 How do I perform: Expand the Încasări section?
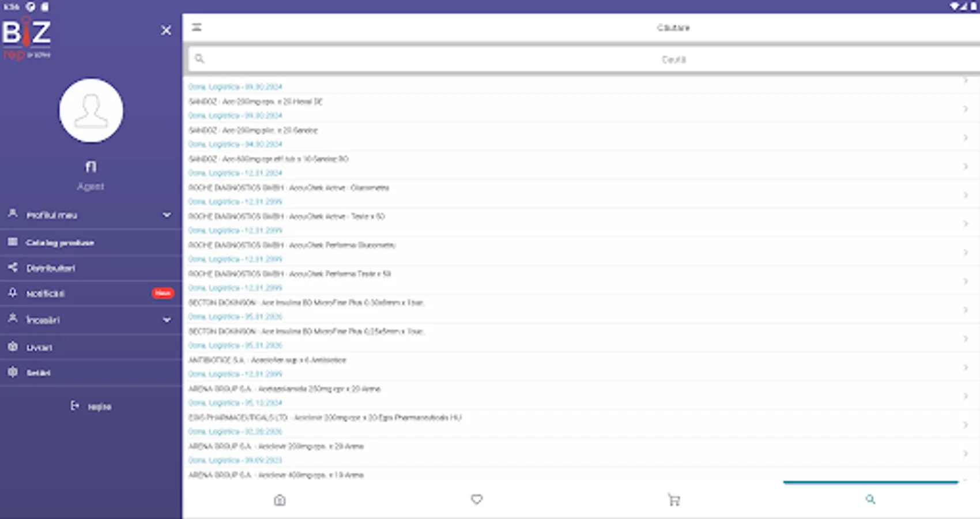(x=167, y=319)
